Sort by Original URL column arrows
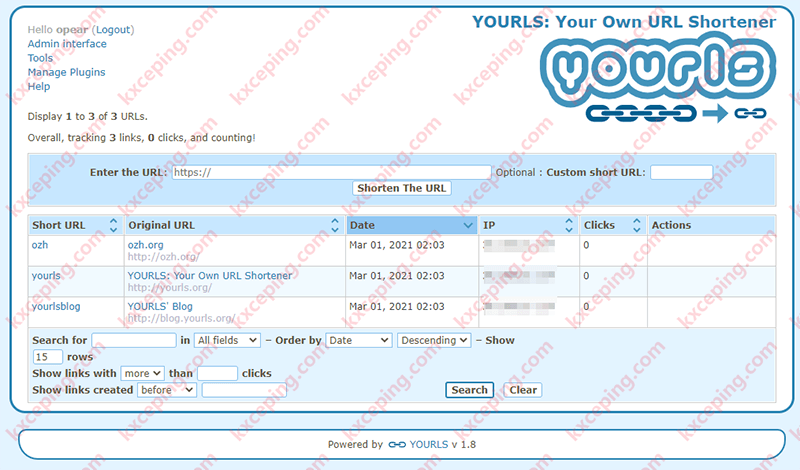Screen dimensions: 800x470 click(x=335, y=225)
